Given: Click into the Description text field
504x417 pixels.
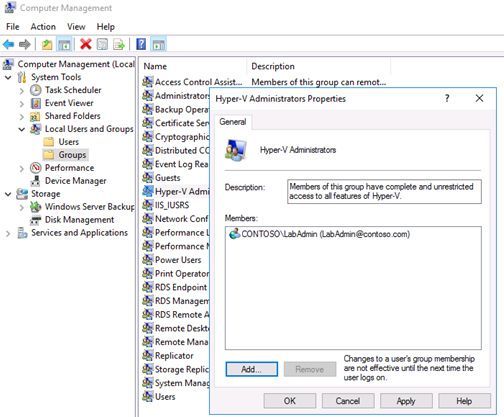Looking at the screenshot, I should coord(384,191).
